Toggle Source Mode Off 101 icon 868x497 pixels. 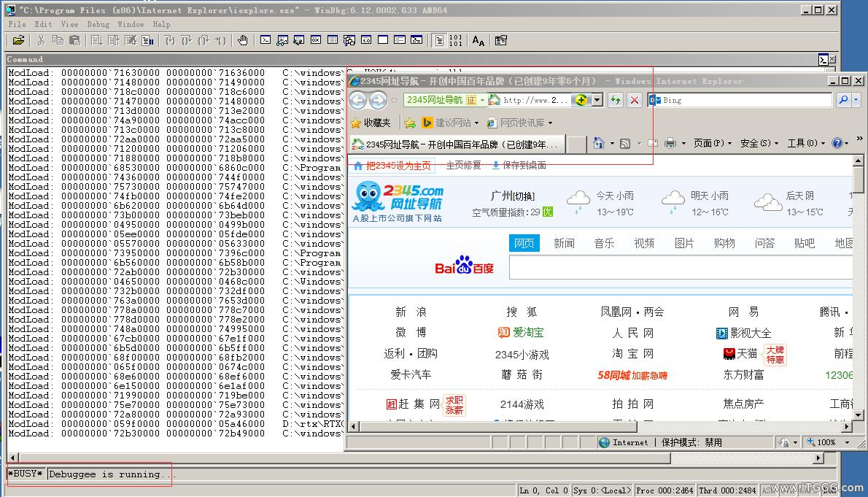[456, 40]
